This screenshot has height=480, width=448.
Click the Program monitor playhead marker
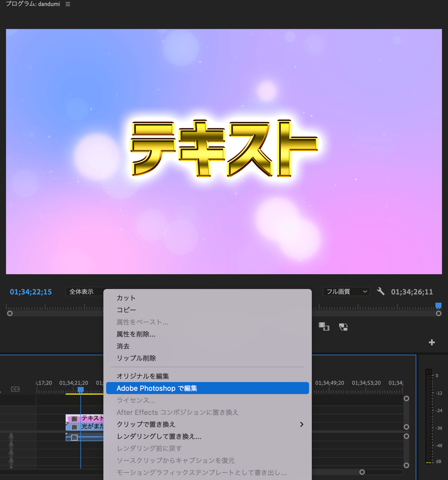click(438, 305)
